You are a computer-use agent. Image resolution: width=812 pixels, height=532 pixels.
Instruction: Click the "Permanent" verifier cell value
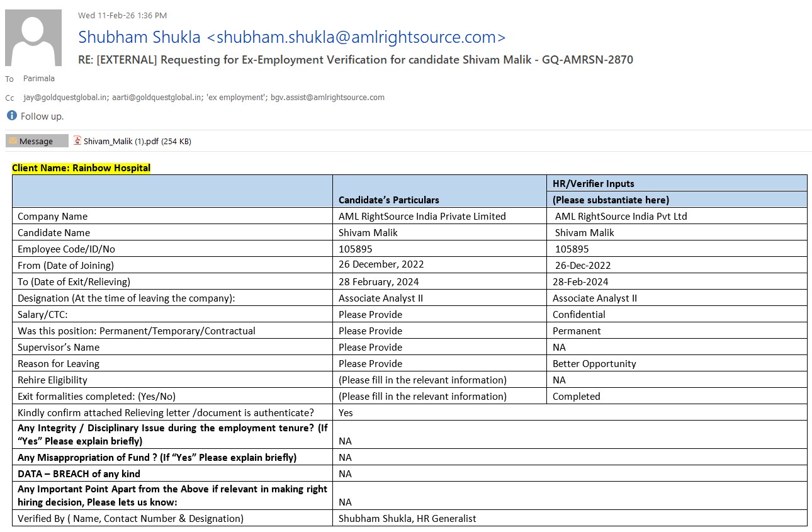click(577, 331)
